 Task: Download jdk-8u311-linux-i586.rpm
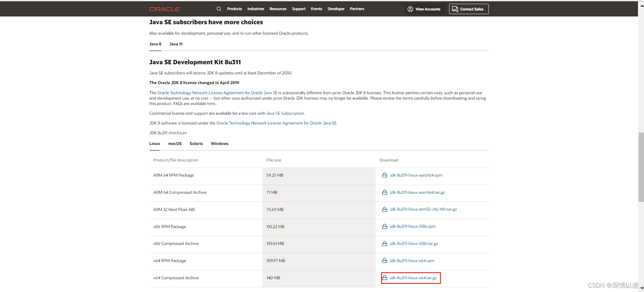pyautogui.click(x=413, y=226)
